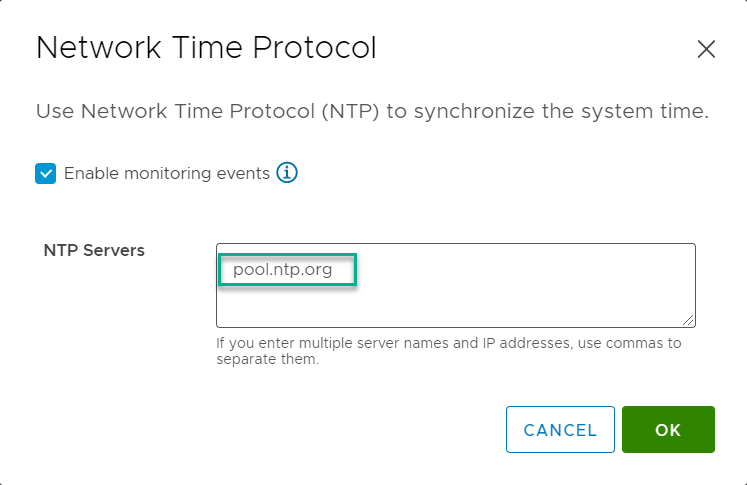Click '(NTP)' in the description line

[348, 111]
